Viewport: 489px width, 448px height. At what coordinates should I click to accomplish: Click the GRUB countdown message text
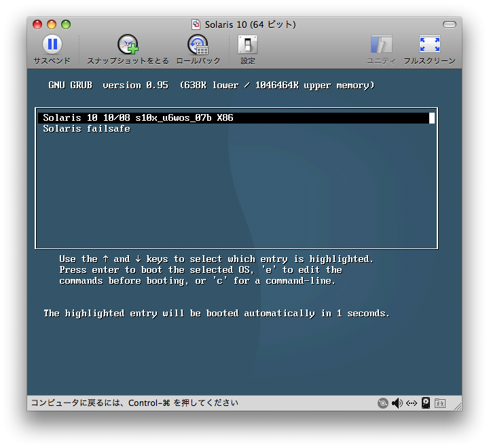(x=217, y=314)
